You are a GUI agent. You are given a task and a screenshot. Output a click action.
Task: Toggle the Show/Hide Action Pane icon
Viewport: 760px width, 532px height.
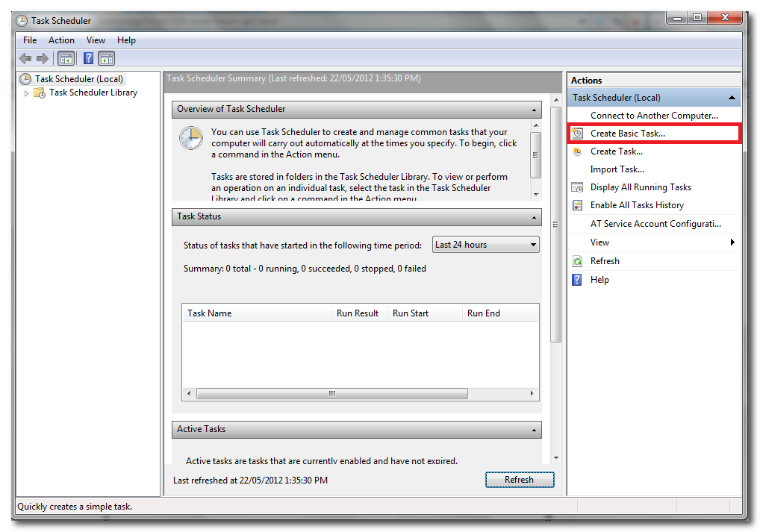pos(107,58)
